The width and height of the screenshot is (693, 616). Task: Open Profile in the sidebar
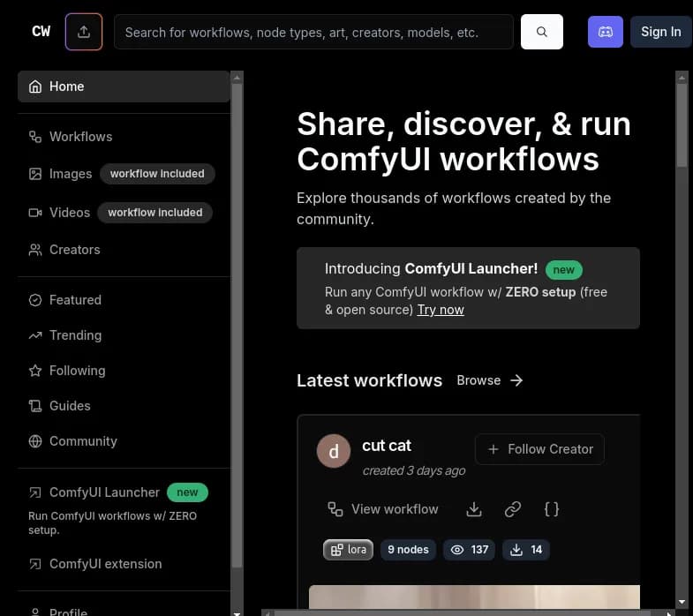coord(69,612)
